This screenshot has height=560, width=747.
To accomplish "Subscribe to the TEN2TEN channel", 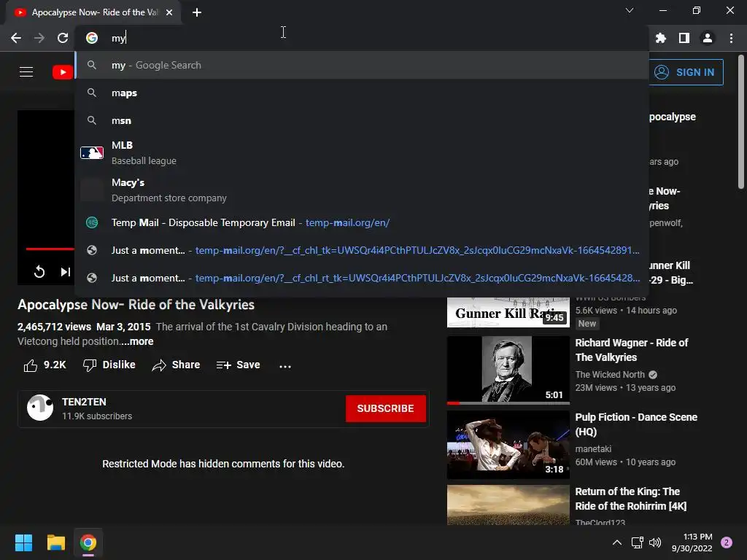I will (385, 408).
